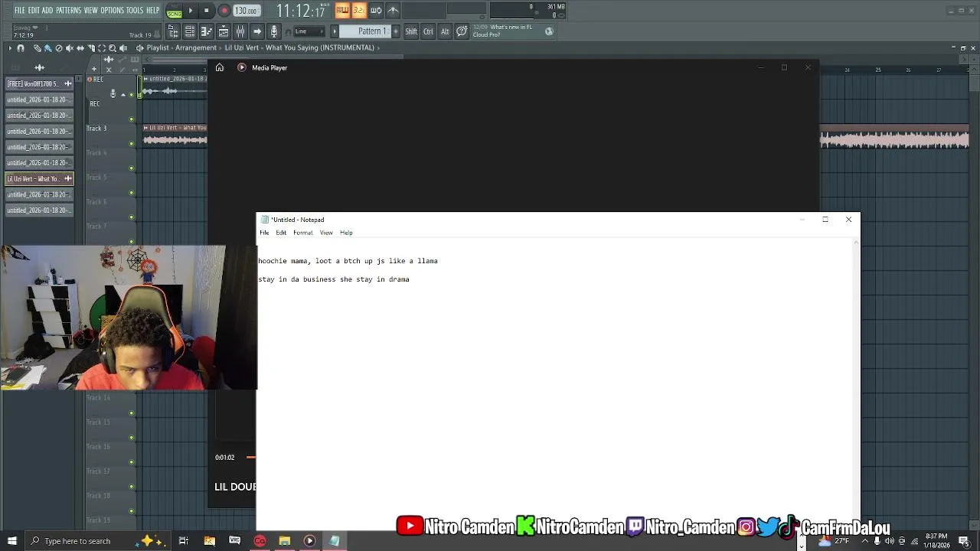Open the Line snap dropdown
This screenshot has height=551, width=980.
click(x=309, y=31)
